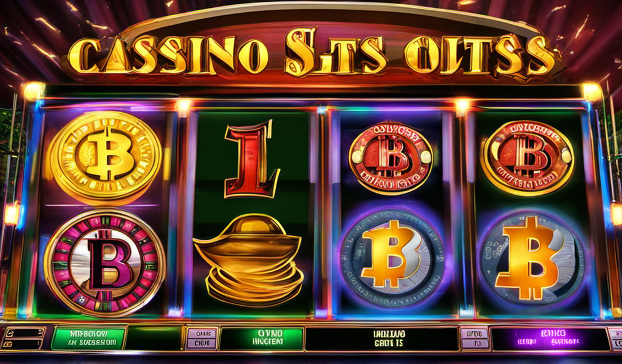Click the gold Bitcoin coin on first reel
Image resolution: width=622 pixels, height=364 pixels.
tap(104, 158)
